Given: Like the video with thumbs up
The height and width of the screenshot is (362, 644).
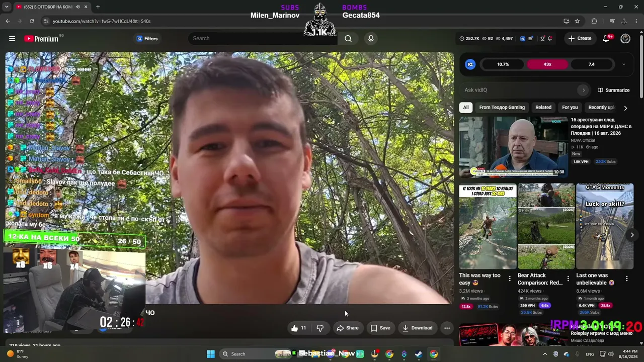Looking at the screenshot, I should pyautogui.click(x=298, y=328).
